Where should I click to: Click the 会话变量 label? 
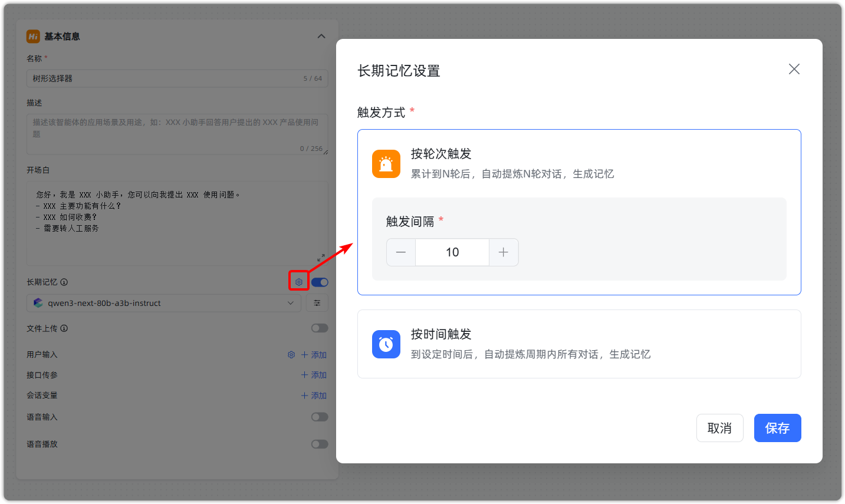pos(42,396)
